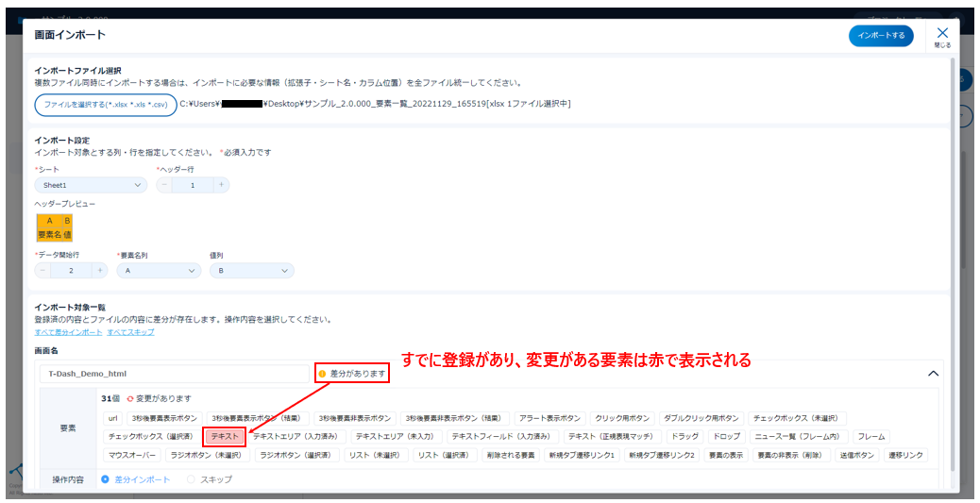The height and width of the screenshot is (503, 980).
Task: Close the 画面インポート dialog with the X
Action: [x=941, y=34]
